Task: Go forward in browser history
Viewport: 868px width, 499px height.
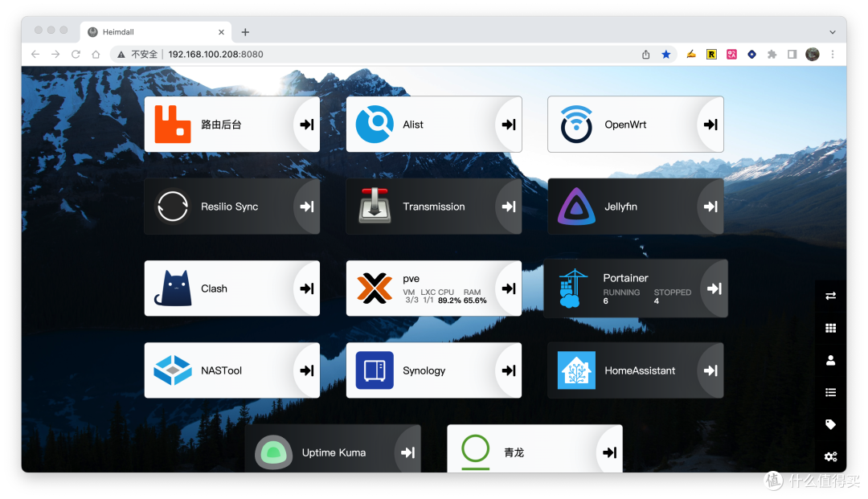Action: pos(55,54)
